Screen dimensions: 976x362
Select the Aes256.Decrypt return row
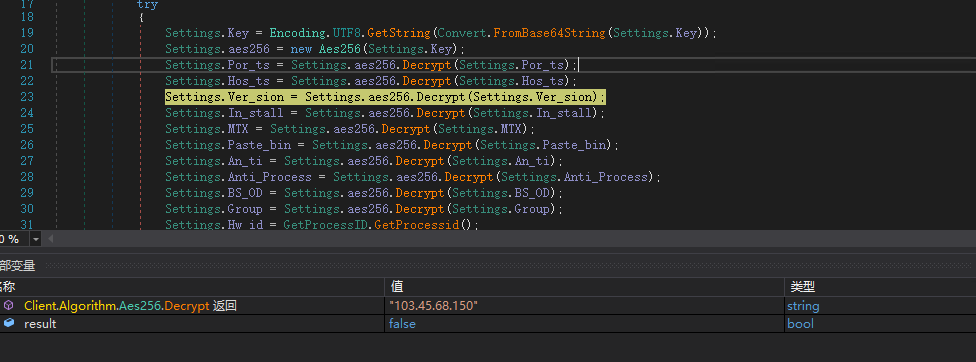488,305
